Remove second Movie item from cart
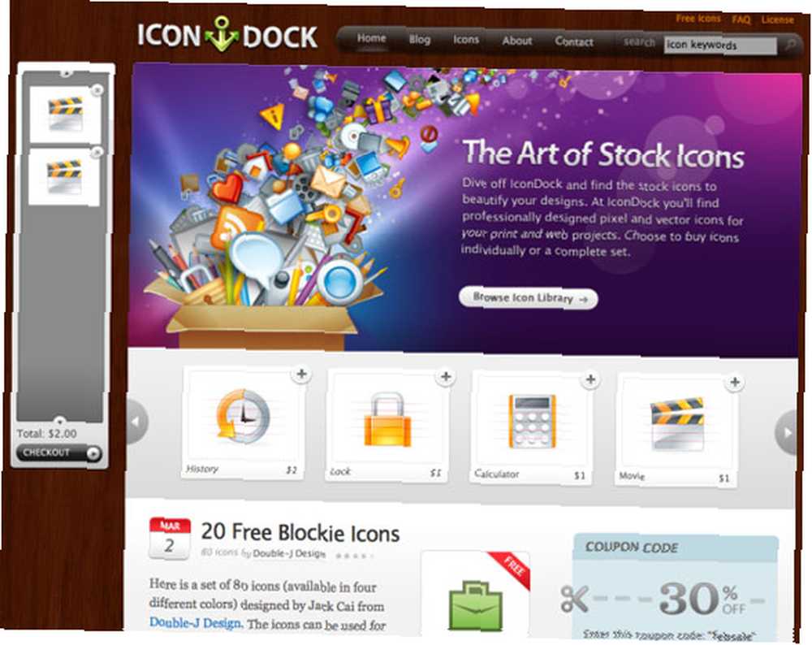812x645 pixels. click(x=97, y=152)
